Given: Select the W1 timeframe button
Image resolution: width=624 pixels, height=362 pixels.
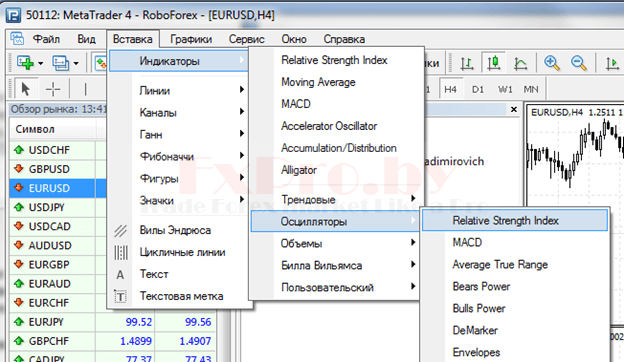Looking at the screenshot, I should point(505,90).
